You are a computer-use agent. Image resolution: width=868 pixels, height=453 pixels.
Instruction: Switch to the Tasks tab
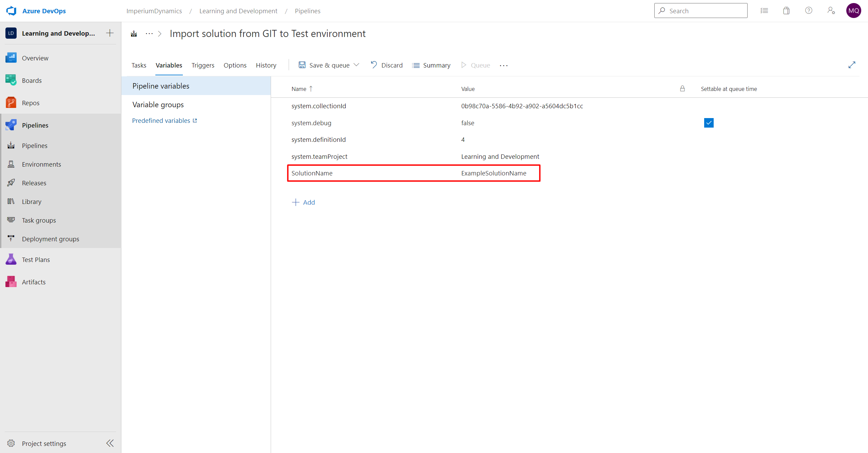click(x=139, y=65)
